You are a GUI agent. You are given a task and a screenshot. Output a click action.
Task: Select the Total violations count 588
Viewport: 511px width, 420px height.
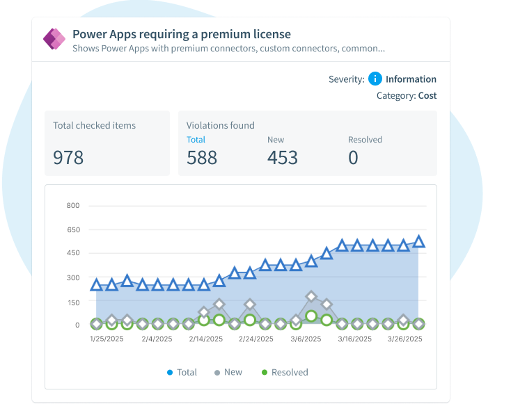[202, 158]
